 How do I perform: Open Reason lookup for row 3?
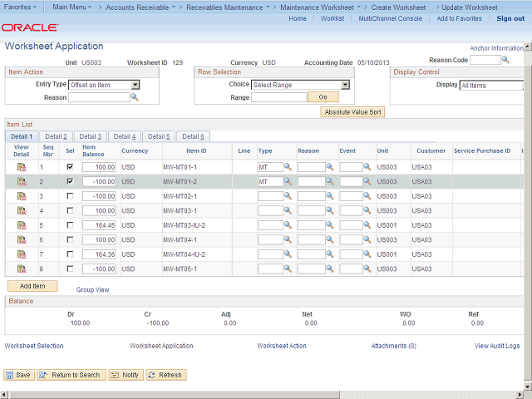[329, 196]
